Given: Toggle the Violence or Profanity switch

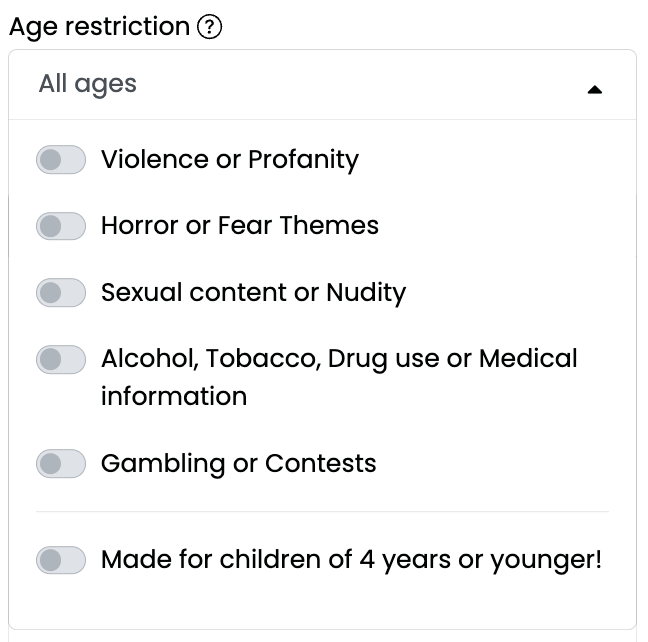Looking at the screenshot, I should pyautogui.click(x=61, y=160).
